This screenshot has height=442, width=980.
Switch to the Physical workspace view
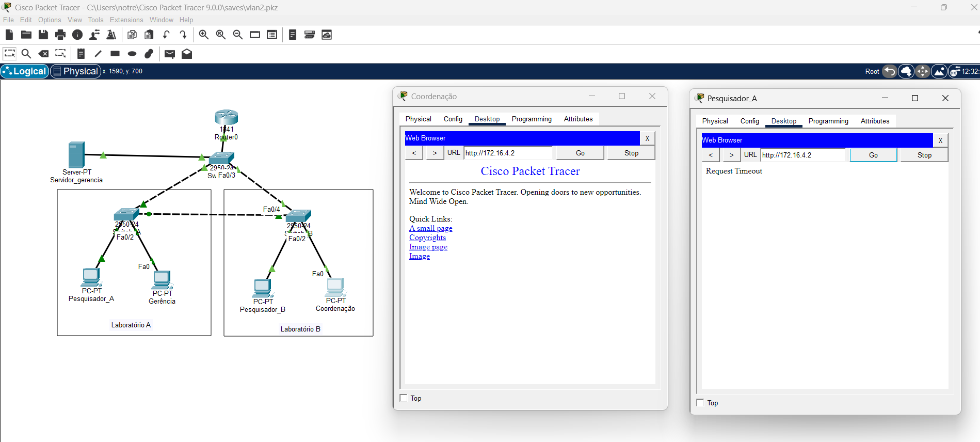pos(75,71)
